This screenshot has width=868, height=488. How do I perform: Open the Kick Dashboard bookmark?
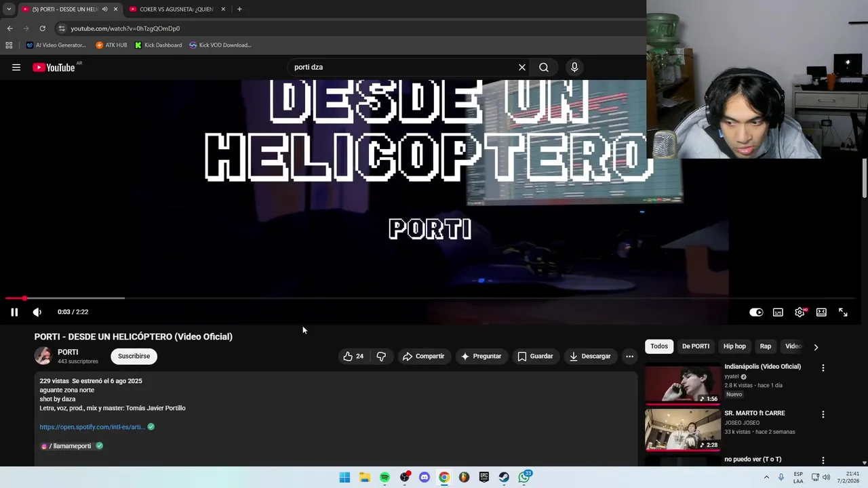(x=158, y=45)
